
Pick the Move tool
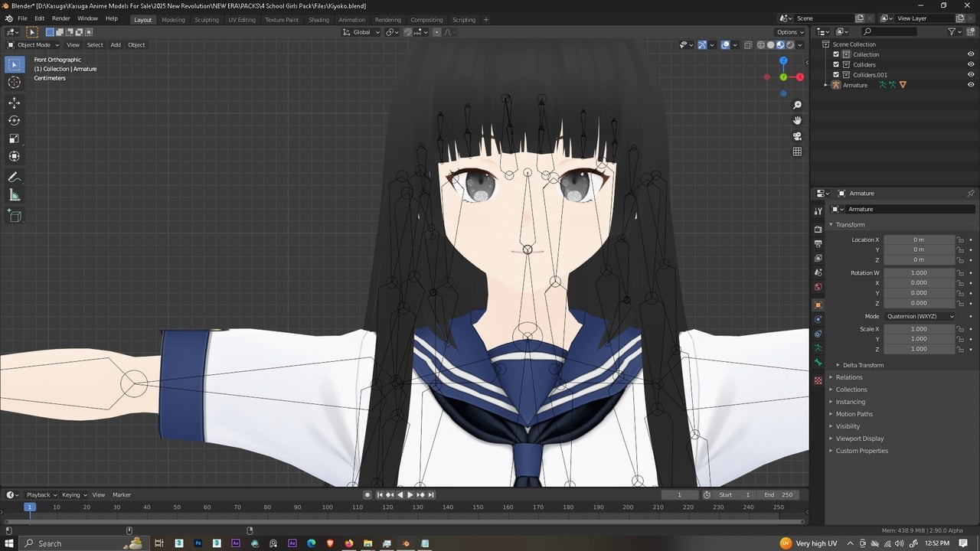(x=15, y=103)
